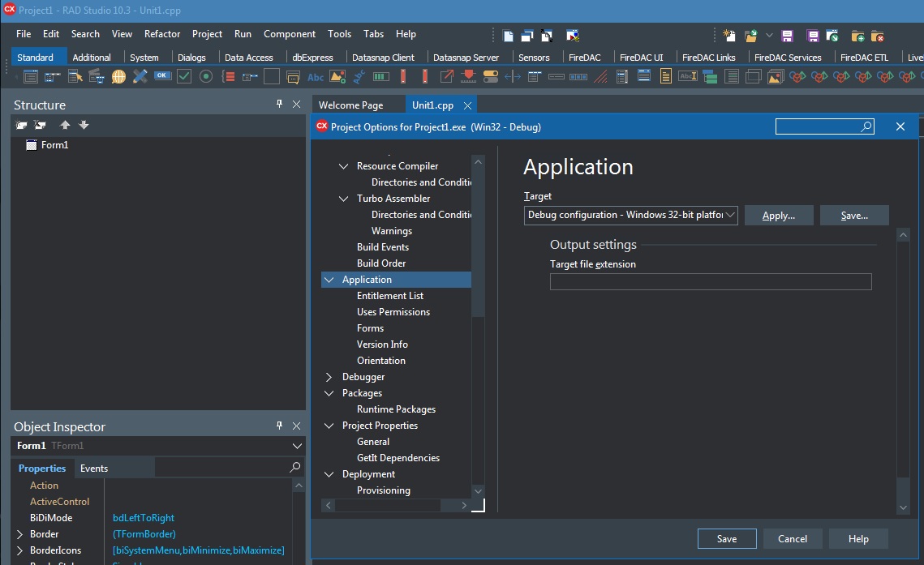Click the Save All toolbar icon
924x565 pixels.
point(813,36)
